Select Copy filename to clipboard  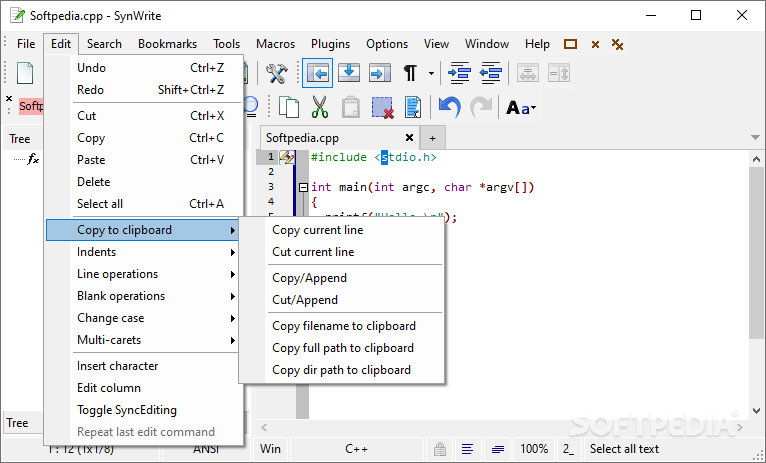342,326
